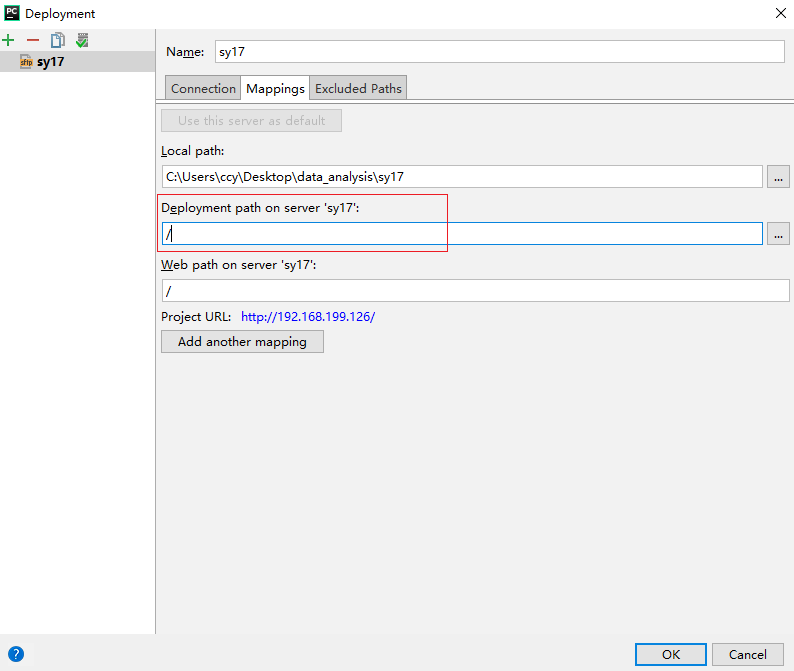Click the Use as Default toolbar icon

[x=82, y=41]
